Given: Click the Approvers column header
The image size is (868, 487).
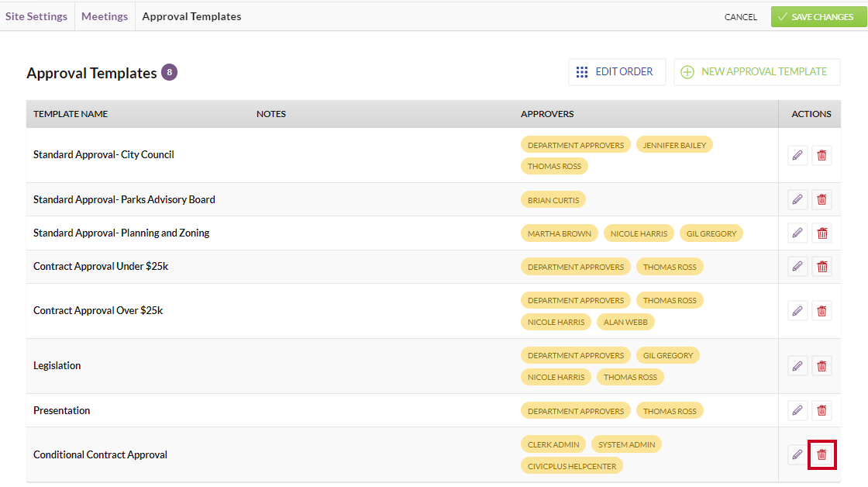Looking at the screenshot, I should pos(547,114).
